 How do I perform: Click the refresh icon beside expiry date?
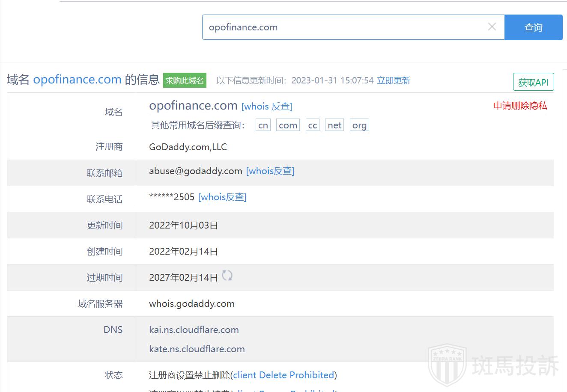(x=227, y=276)
